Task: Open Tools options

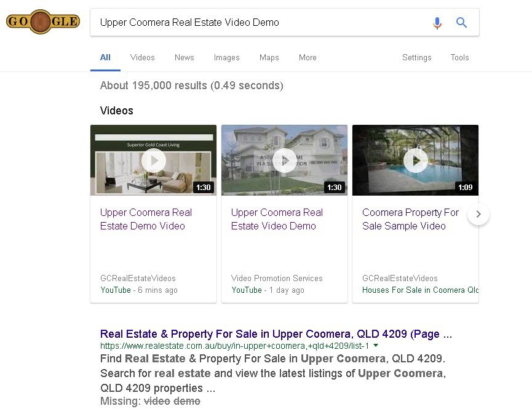Action: [459, 57]
